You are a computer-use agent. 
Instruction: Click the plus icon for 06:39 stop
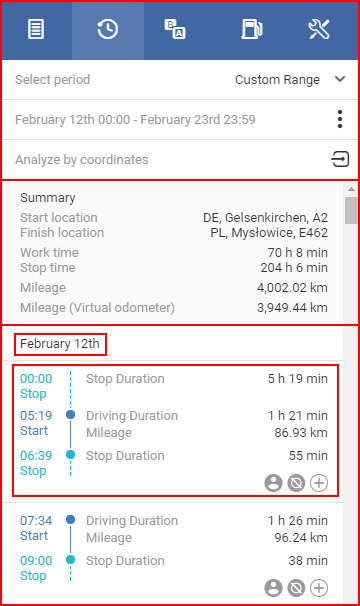pyautogui.click(x=319, y=483)
